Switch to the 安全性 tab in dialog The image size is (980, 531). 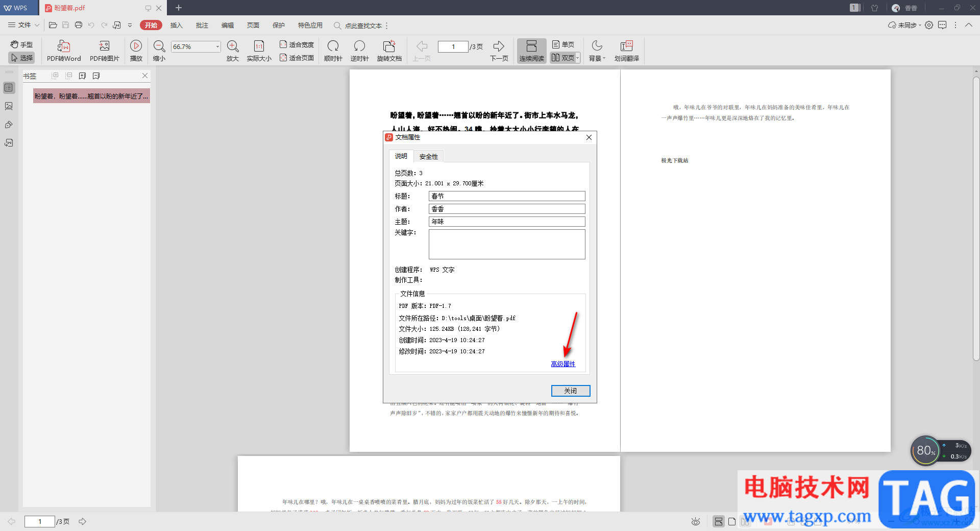429,157
